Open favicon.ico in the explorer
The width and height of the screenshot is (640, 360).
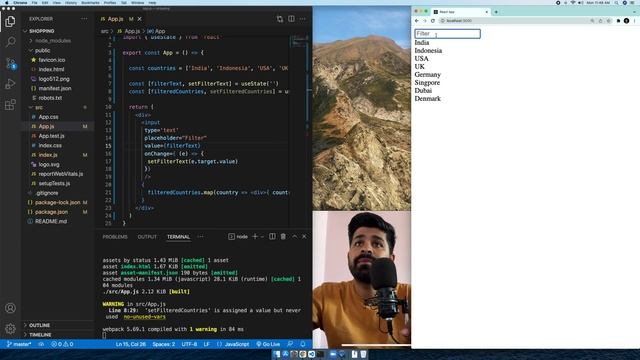pos(52,60)
